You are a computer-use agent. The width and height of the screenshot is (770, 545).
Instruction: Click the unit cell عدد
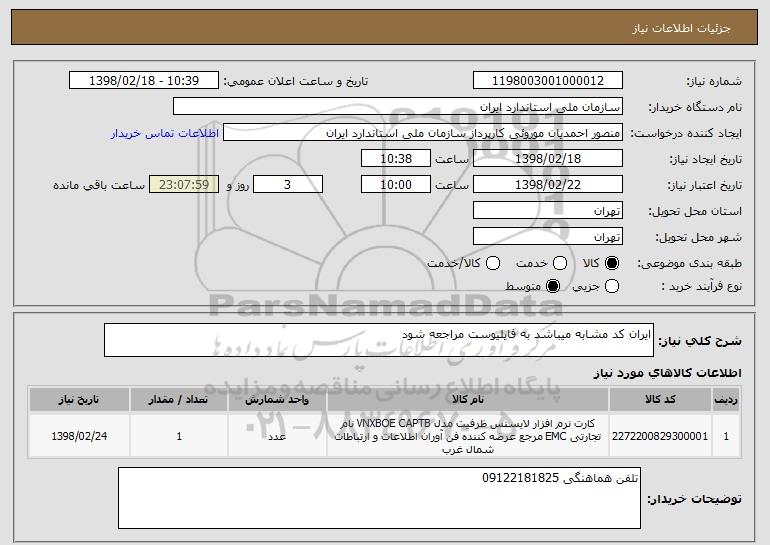click(x=277, y=436)
